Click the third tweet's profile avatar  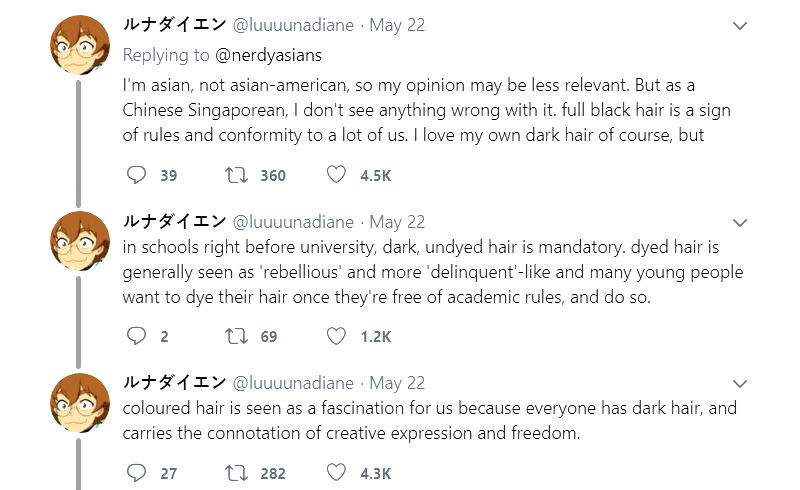tap(79, 402)
